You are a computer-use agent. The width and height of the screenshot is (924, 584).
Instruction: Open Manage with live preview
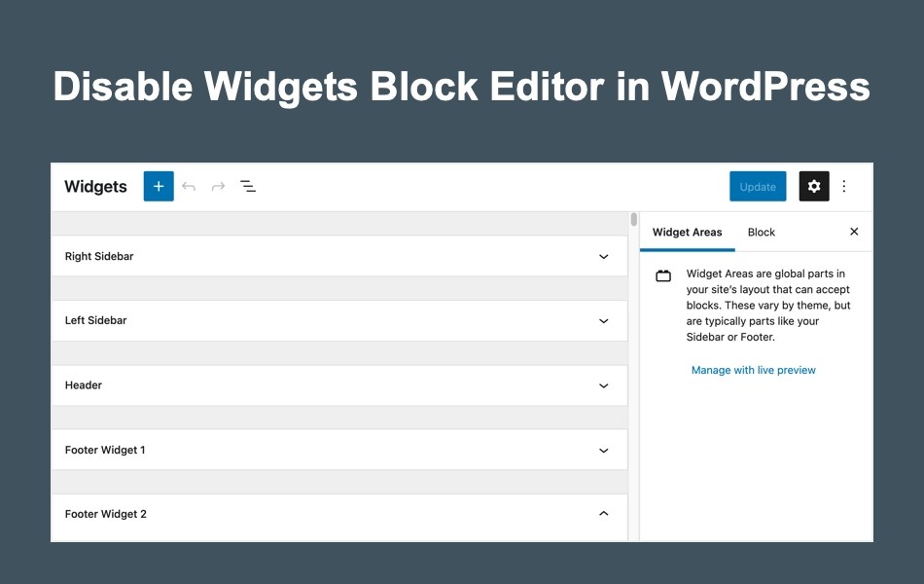[754, 370]
